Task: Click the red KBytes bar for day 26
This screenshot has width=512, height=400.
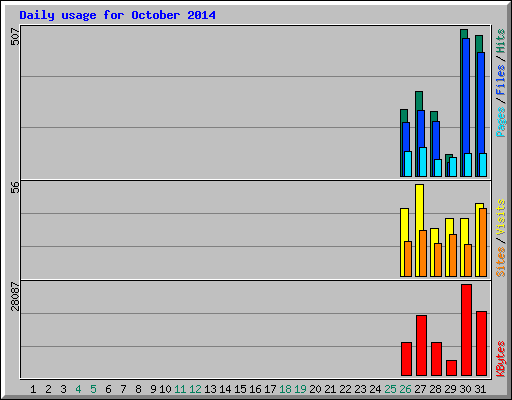Action: (406, 359)
